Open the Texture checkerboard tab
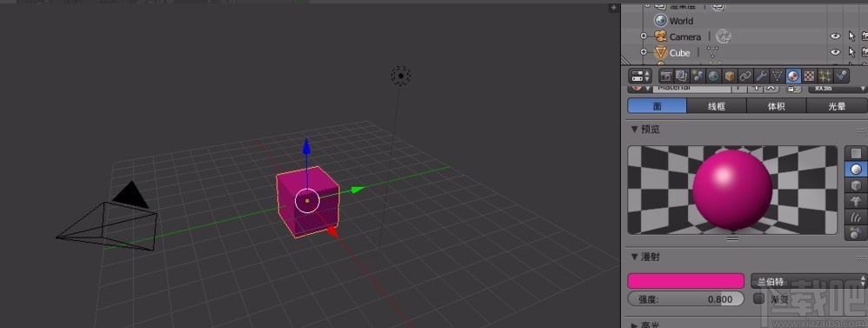Viewport: 868px width, 328px height. click(x=810, y=76)
